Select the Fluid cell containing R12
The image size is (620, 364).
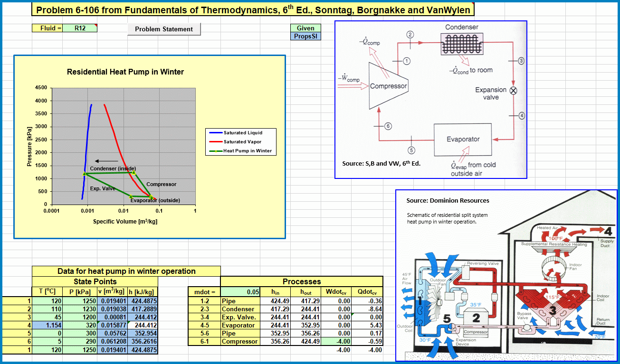pos(80,28)
